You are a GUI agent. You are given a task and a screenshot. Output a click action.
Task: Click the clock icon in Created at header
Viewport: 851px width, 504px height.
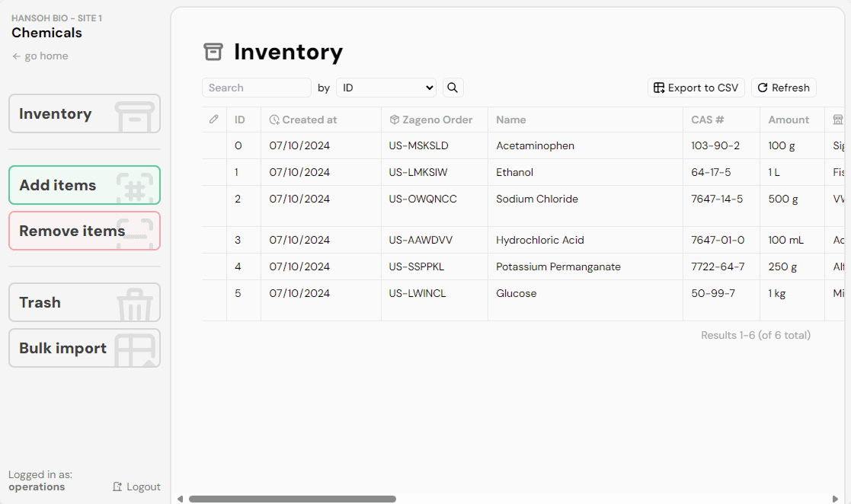click(274, 120)
